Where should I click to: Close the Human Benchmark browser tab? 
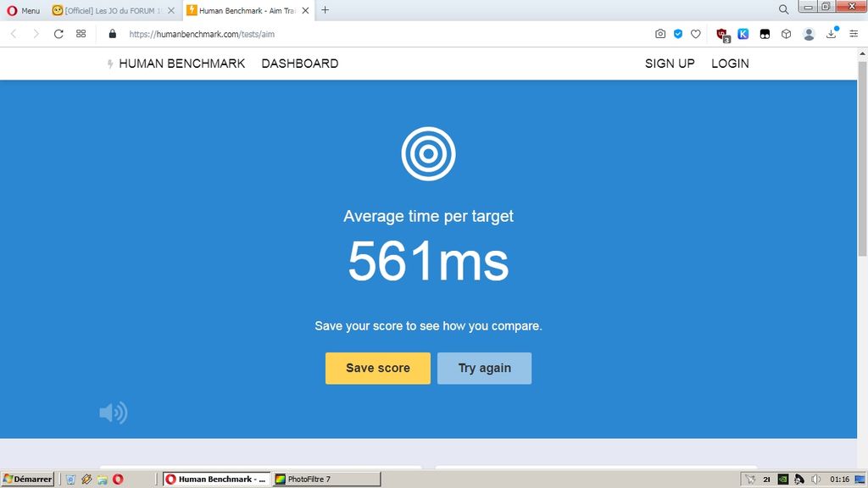click(x=305, y=10)
